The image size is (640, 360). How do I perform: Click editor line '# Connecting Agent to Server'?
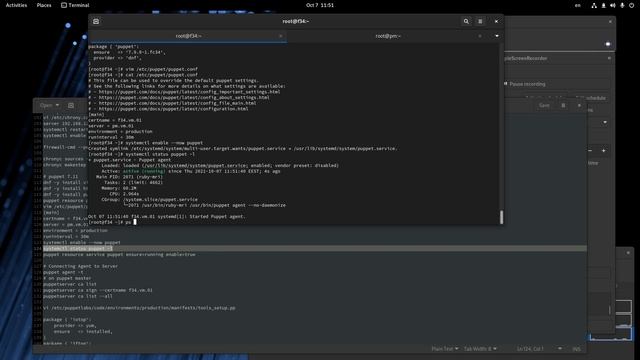pyautogui.click(x=80, y=266)
